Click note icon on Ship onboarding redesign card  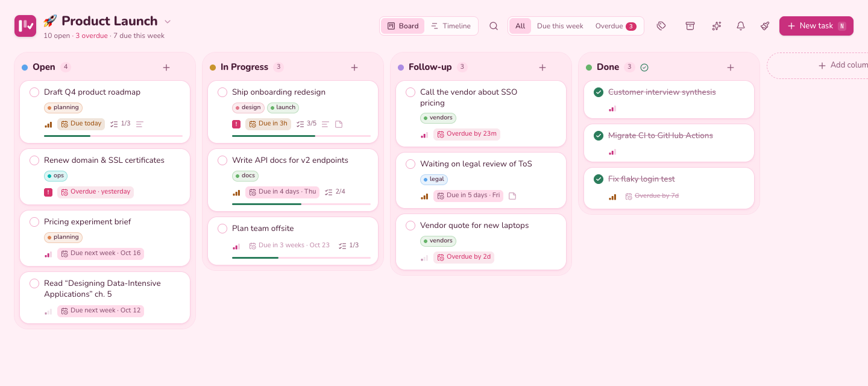(x=339, y=124)
